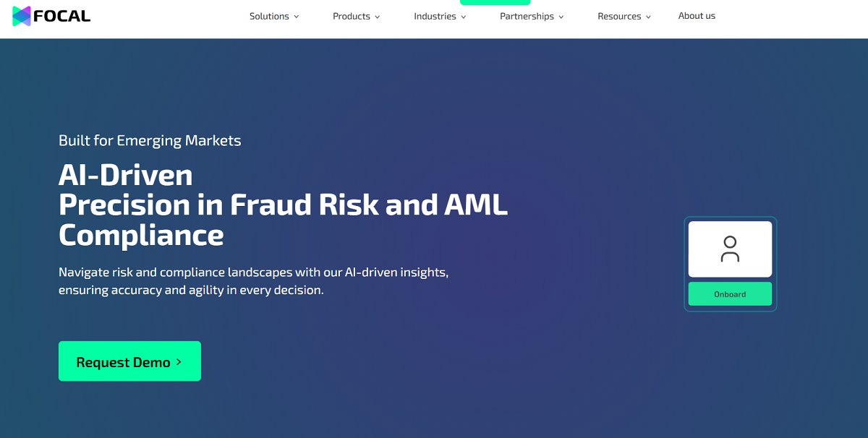Click the AI-Driven Precision headline
This screenshot has height=438, width=868.
283,205
